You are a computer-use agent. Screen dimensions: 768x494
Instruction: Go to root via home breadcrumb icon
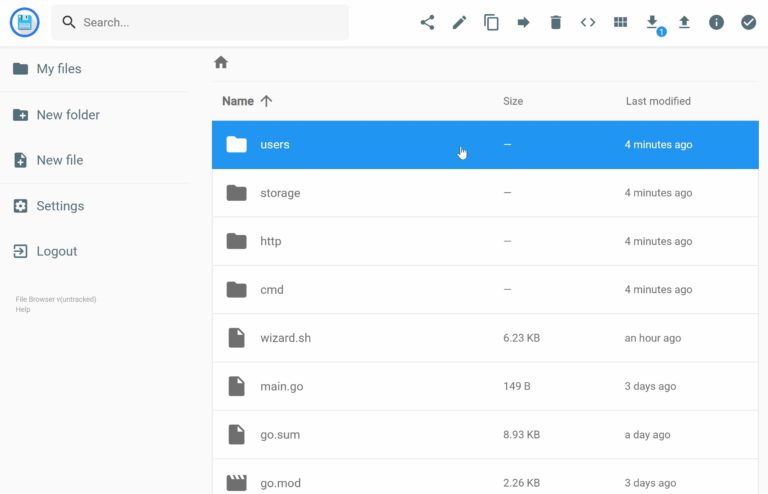pyautogui.click(x=221, y=62)
